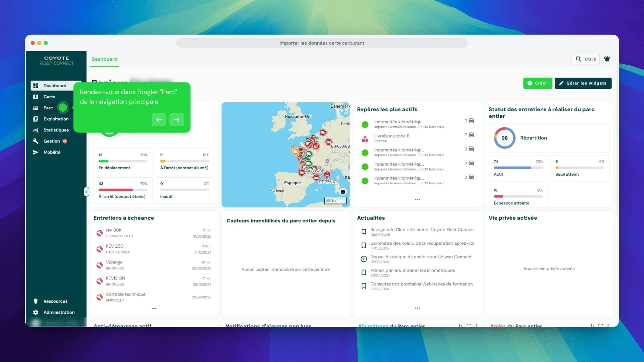The height and width of the screenshot is (362, 644).
Task: Open the Parc section in navigation
Action: pyautogui.click(x=48, y=108)
